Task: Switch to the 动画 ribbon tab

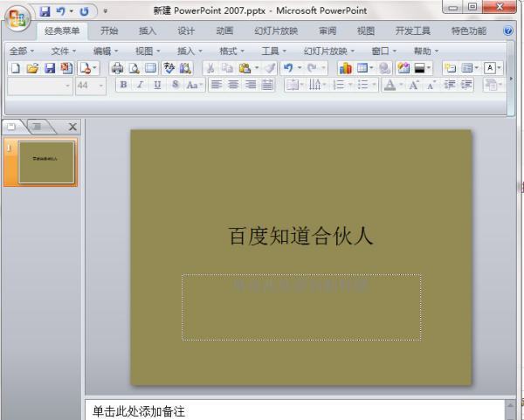Action: click(224, 31)
